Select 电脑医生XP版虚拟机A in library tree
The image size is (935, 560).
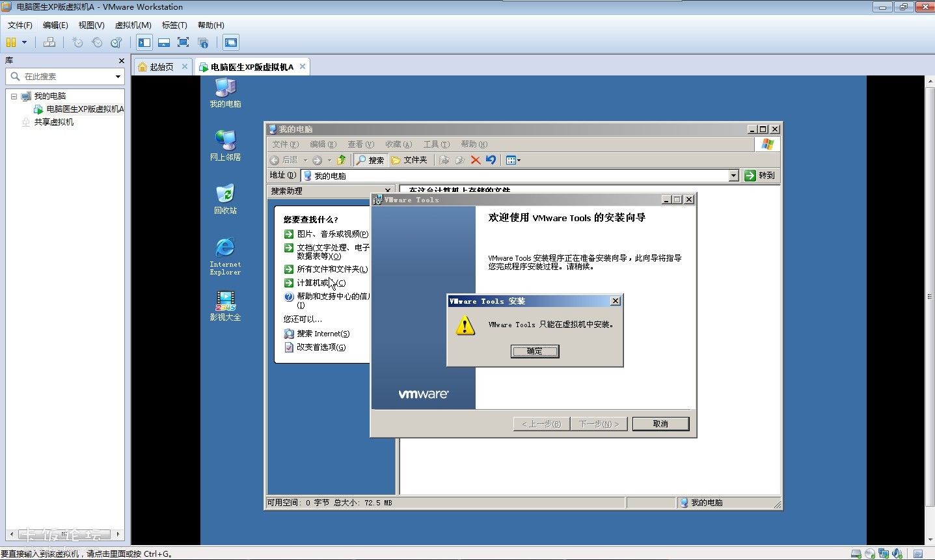pyautogui.click(x=85, y=109)
